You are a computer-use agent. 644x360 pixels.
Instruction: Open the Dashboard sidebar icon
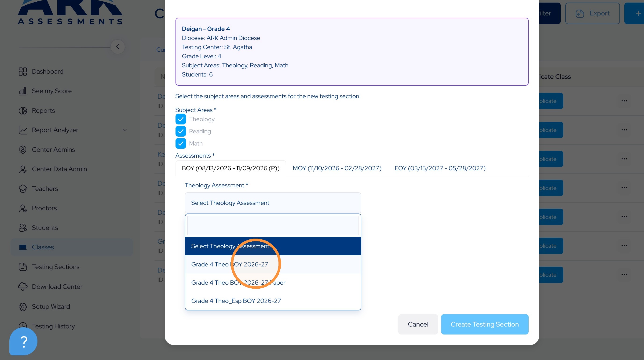[x=22, y=71]
